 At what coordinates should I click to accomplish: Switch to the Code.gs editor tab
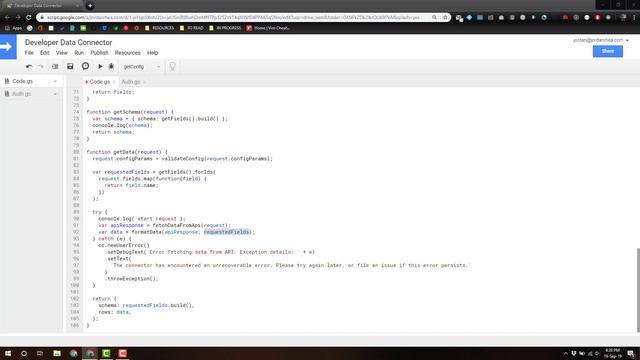[99, 82]
